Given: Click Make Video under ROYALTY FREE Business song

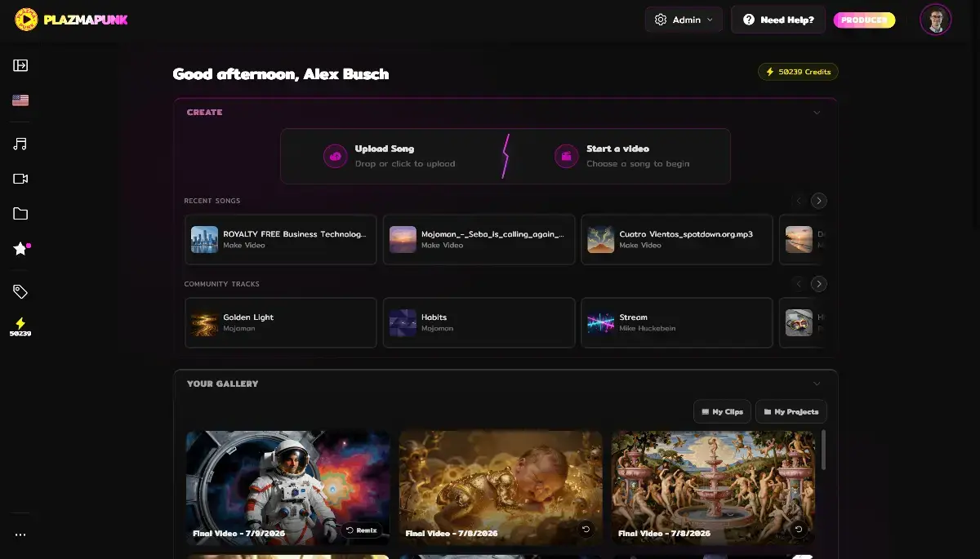Looking at the screenshot, I should [244, 245].
